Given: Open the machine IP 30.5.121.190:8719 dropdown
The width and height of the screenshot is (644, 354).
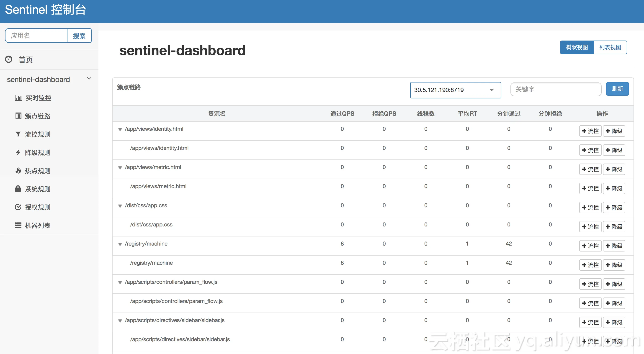Looking at the screenshot, I should click(455, 90).
